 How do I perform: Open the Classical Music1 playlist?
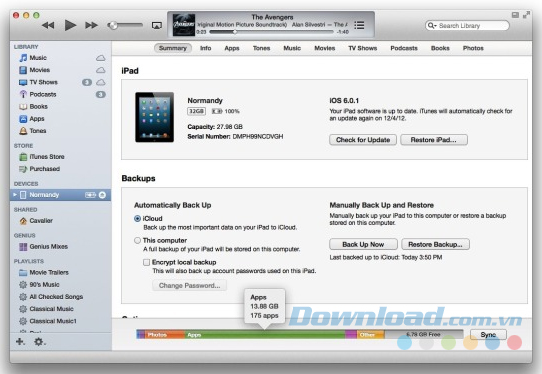click(48, 321)
